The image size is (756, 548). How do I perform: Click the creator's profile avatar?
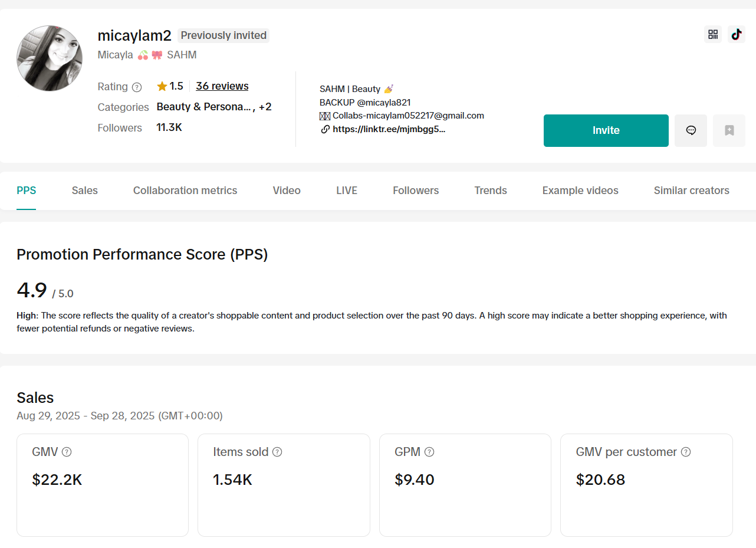pos(50,58)
